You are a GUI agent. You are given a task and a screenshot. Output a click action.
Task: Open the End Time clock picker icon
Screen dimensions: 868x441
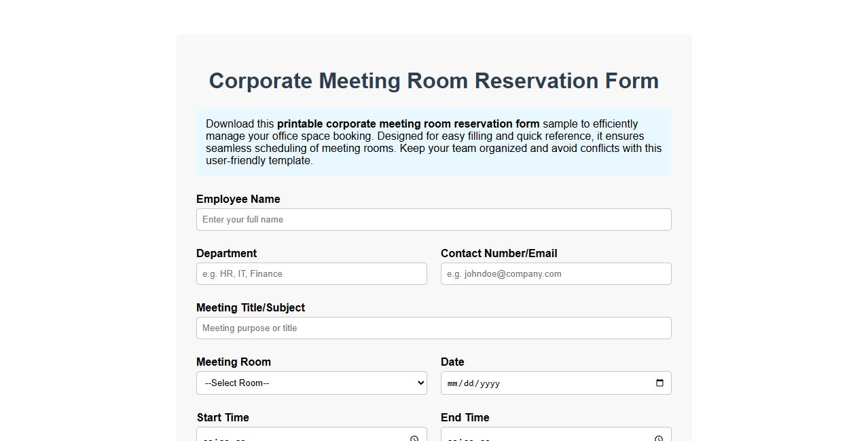pyautogui.click(x=658, y=438)
